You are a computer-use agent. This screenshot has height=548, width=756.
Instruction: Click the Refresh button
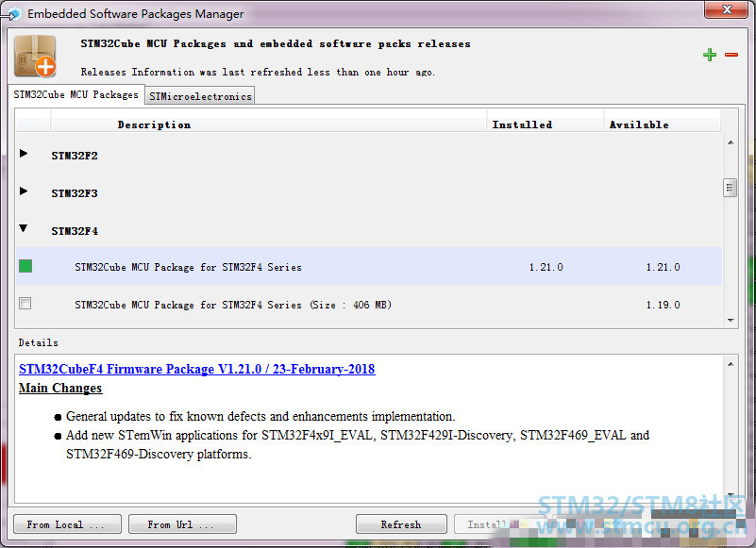(x=401, y=523)
